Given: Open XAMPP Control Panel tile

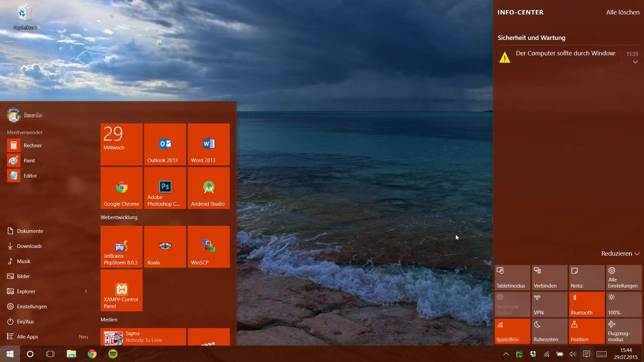Looking at the screenshot, I should [121, 290].
